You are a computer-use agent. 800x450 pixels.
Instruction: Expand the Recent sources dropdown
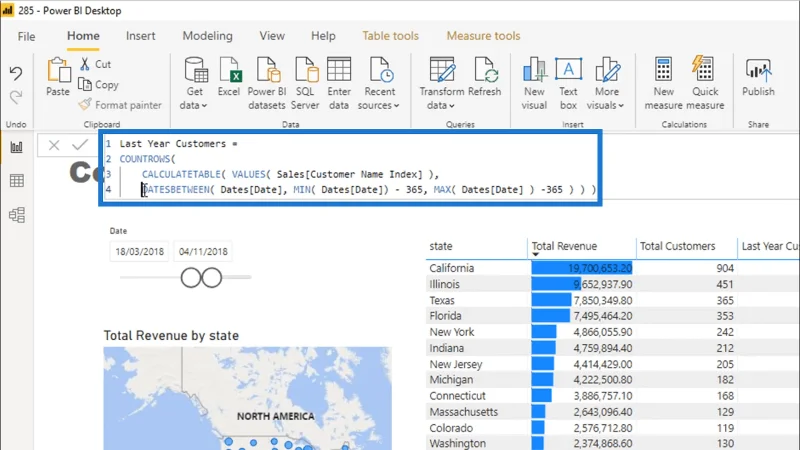pos(379,83)
